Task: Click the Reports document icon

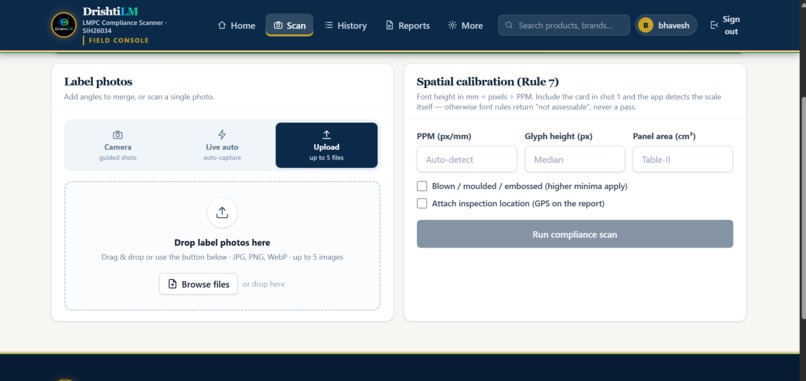Action: tap(390, 25)
